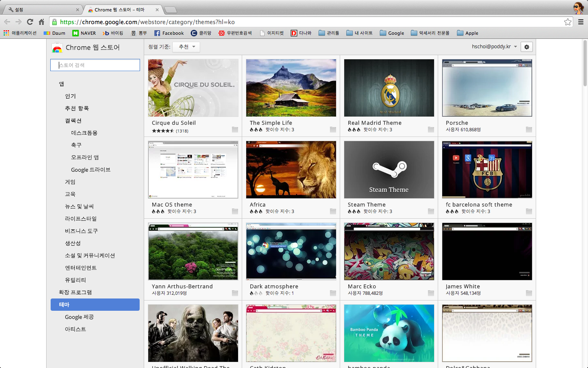
Task: Select the 테마 category in sidebar
Action: (x=95, y=305)
